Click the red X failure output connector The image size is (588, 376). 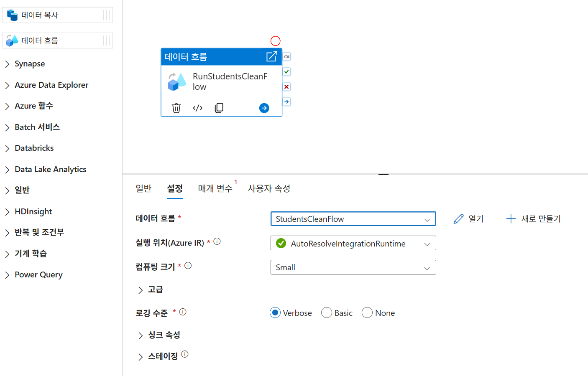(286, 87)
